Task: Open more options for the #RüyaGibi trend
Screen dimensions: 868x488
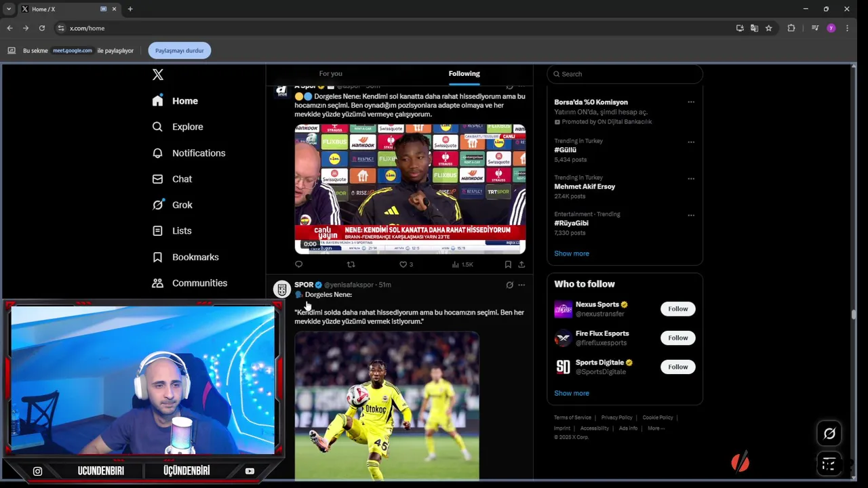Action: tap(691, 216)
